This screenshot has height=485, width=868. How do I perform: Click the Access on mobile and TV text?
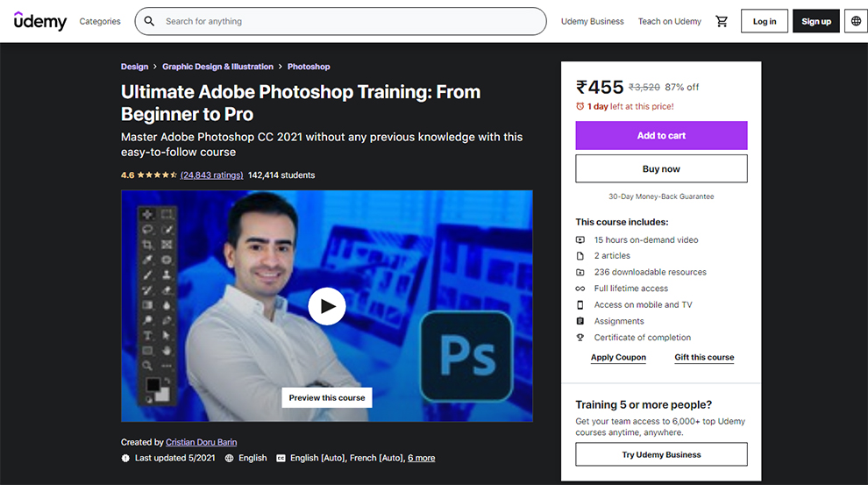point(643,304)
